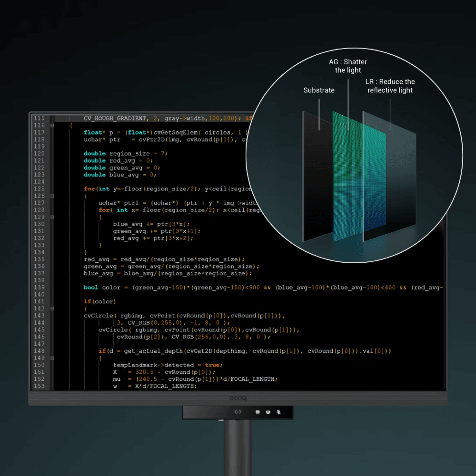The width and height of the screenshot is (476, 476).
Task: Collapse the fold marker on line 116
Action: 52,125
